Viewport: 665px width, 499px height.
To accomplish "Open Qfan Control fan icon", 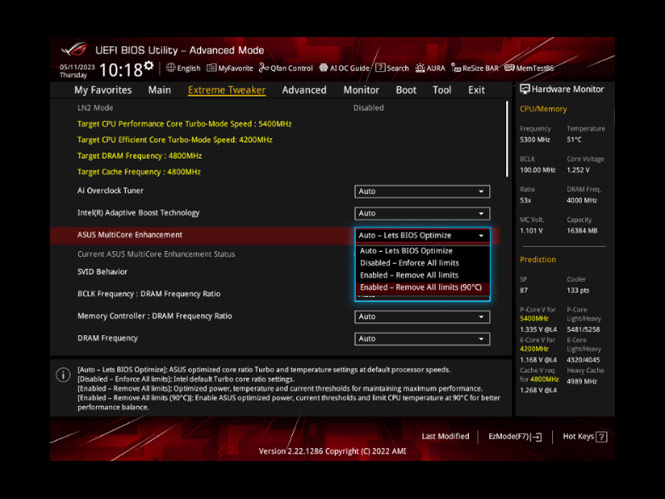I will 263,68.
